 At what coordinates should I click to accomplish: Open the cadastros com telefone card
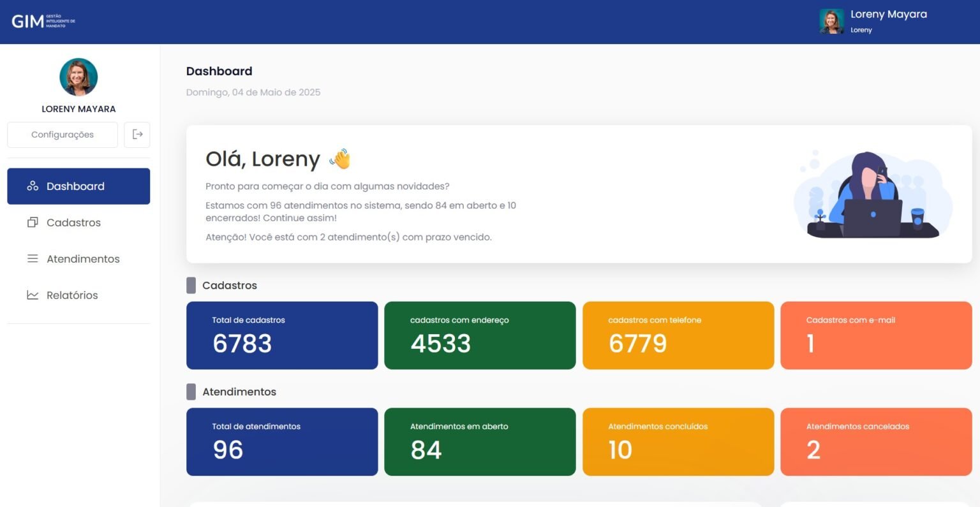coord(678,335)
